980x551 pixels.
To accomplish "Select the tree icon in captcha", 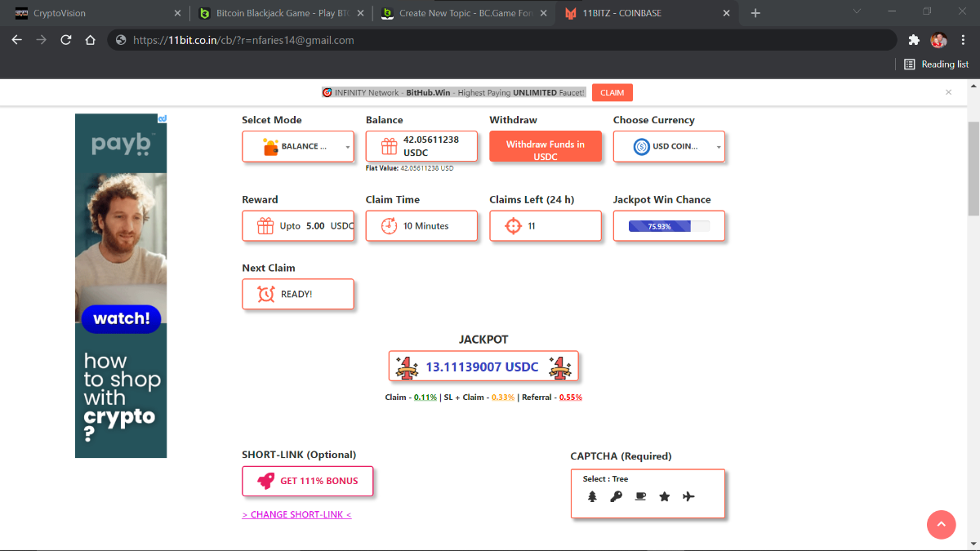I will (593, 496).
